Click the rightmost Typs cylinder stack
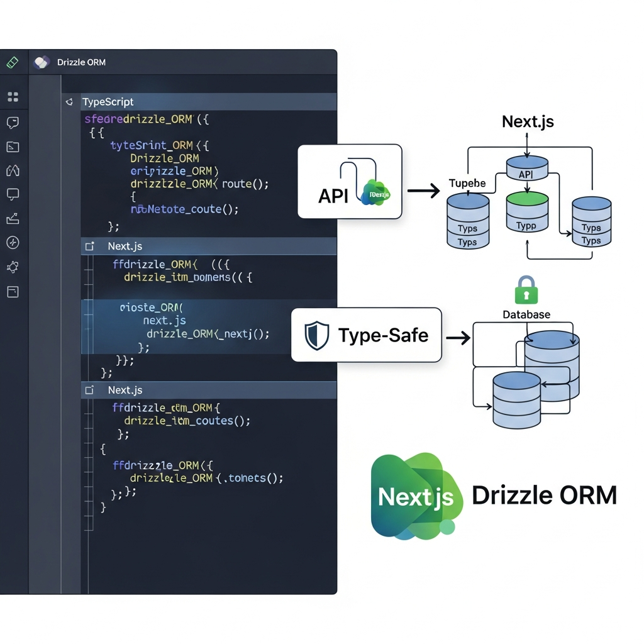Image resolution: width=644 pixels, height=644 pixels. (x=591, y=222)
